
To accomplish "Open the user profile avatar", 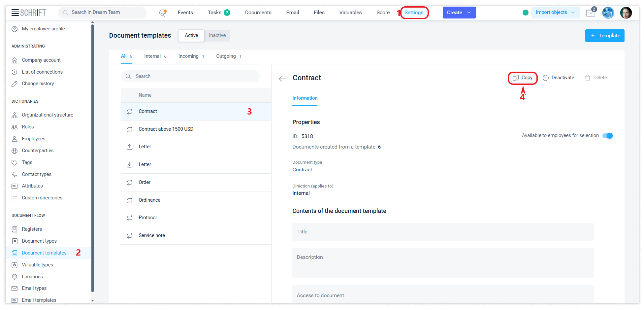I will [626, 13].
